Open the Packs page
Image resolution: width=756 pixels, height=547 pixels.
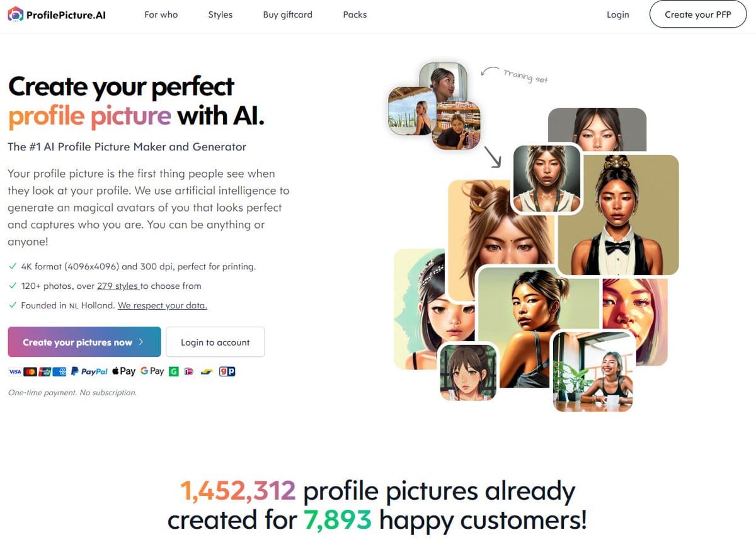coord(355,14)
